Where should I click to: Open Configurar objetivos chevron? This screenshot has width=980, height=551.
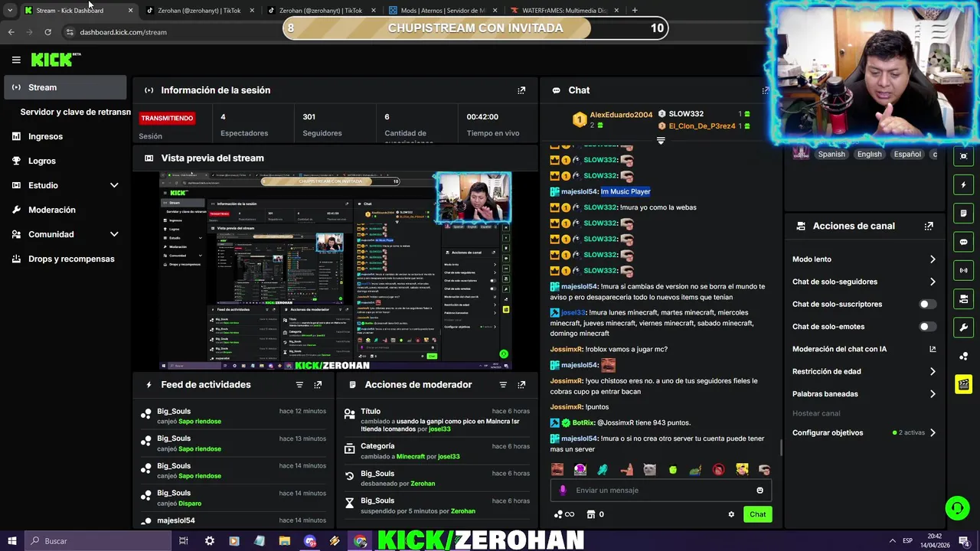933,432
